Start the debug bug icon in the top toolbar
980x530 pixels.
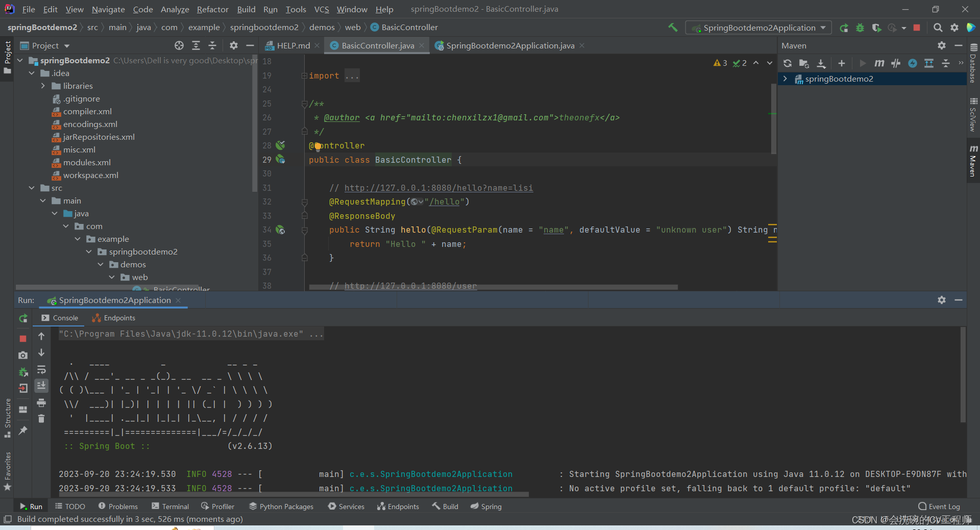(x=860, y=28)
